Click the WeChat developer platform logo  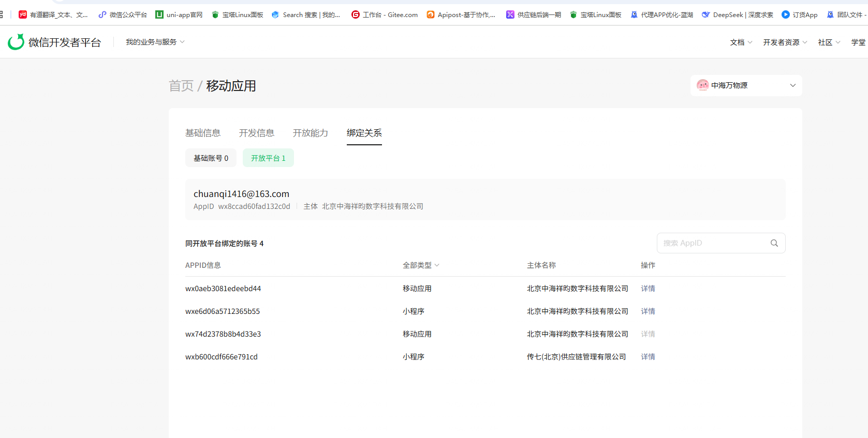pos(16,42)
